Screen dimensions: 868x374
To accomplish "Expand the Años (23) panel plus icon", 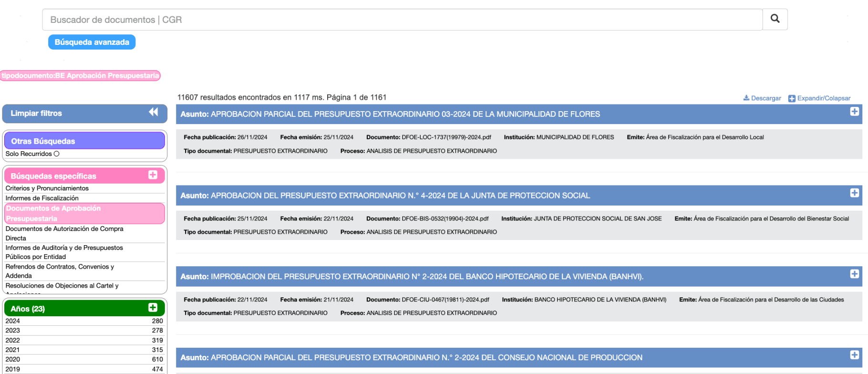I will (153, 308).
